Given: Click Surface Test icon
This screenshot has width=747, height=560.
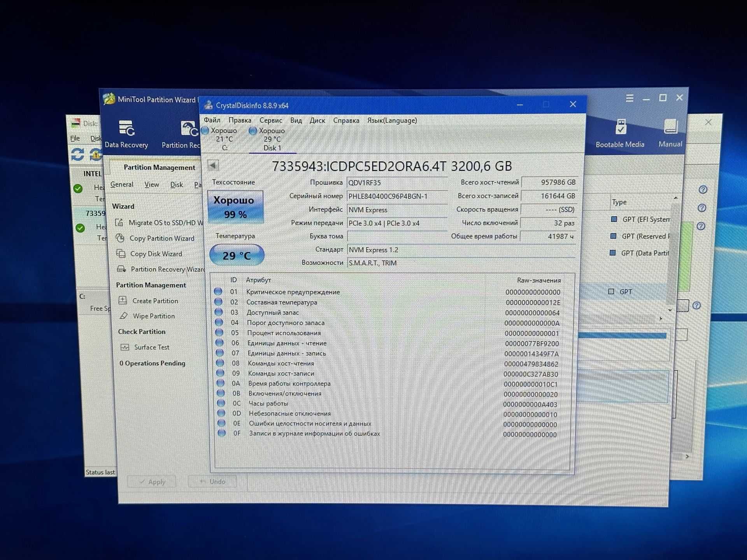Looking at the screenshot, I should click(125, 347).
